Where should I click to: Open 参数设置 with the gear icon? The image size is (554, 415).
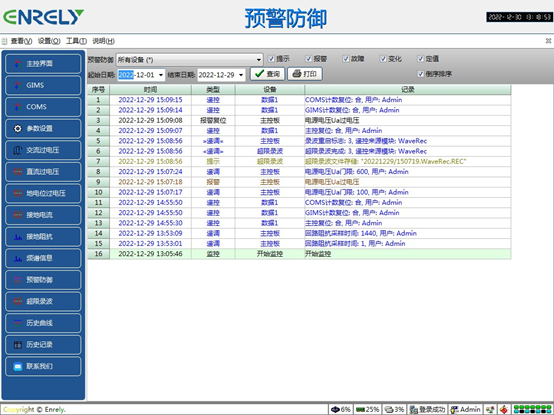click(x=43, y=129)
